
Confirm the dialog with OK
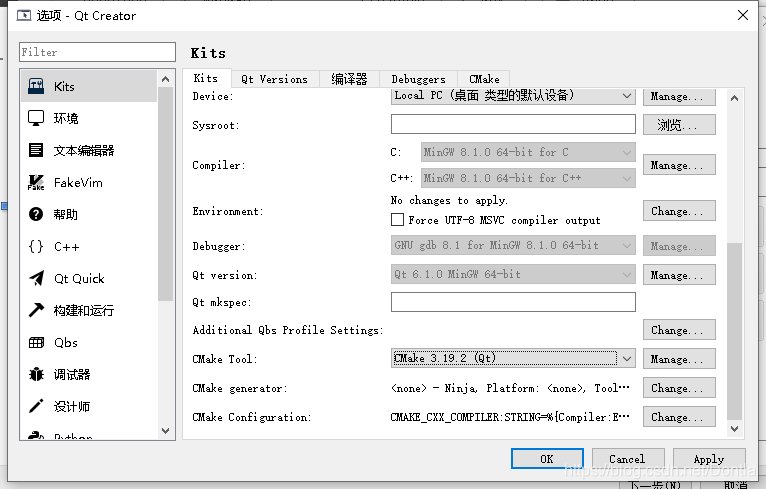click(x=547, y=459)
